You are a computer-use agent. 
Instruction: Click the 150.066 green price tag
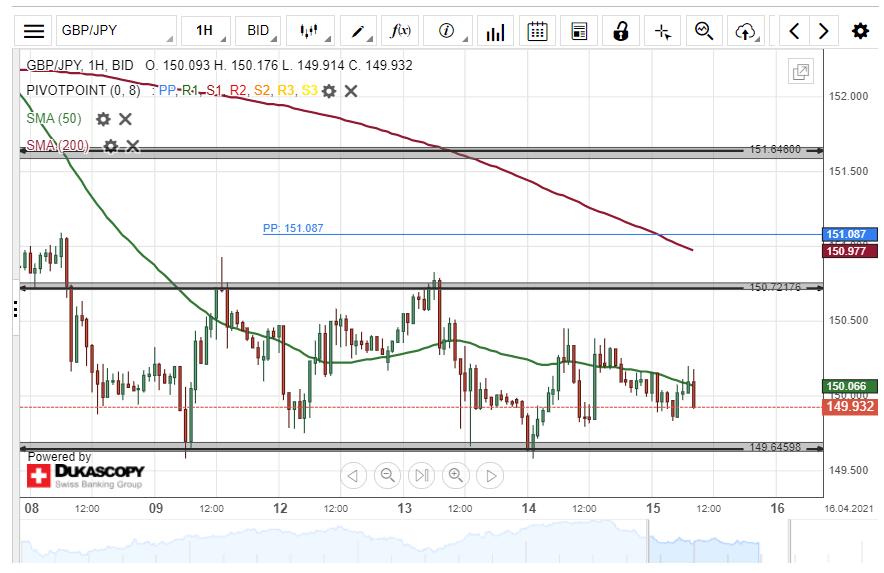(x=850, y=386)
